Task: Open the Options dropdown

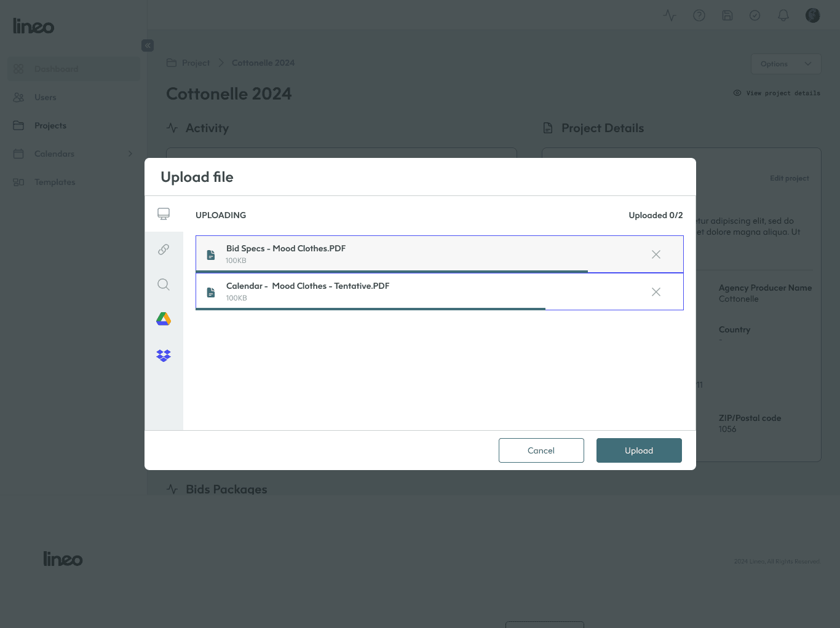Action: pyautogui.click(x=786, y=64)
